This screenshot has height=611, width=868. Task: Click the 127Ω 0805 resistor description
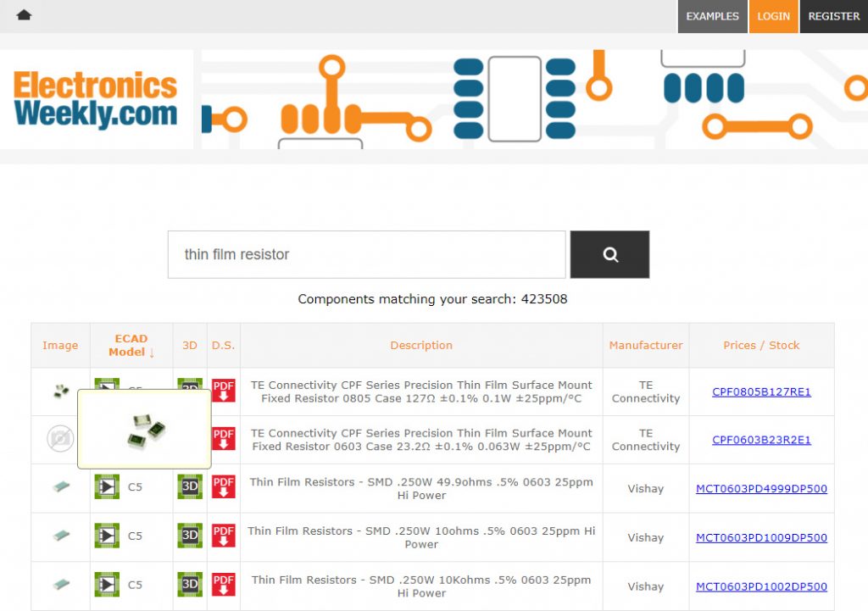point(421,392)
